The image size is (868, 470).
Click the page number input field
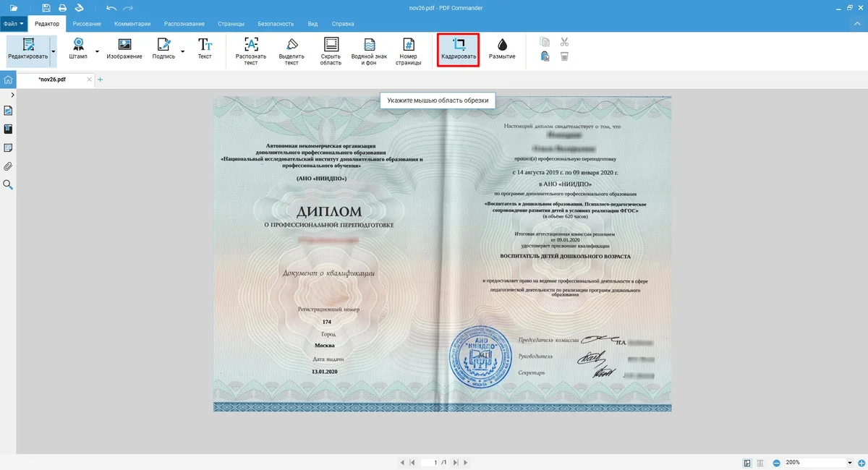click(430, 462)
